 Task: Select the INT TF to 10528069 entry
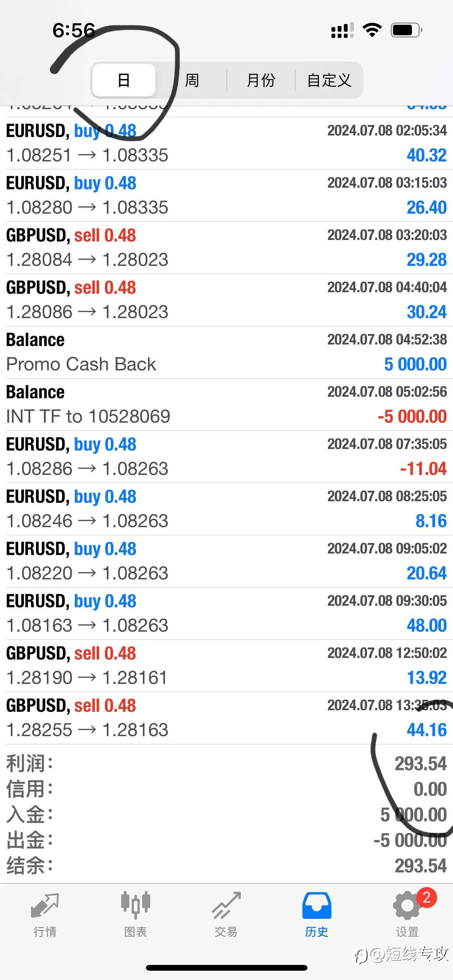[226, 404]
